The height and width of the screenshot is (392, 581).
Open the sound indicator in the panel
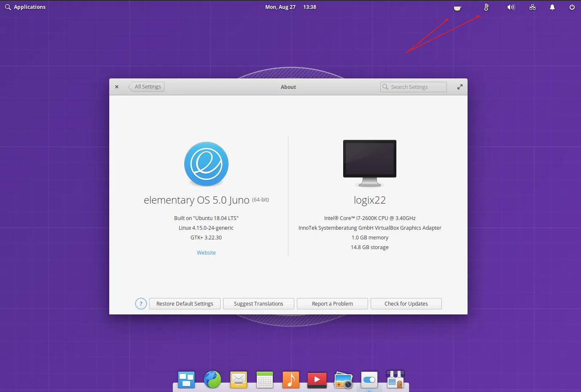511,7
